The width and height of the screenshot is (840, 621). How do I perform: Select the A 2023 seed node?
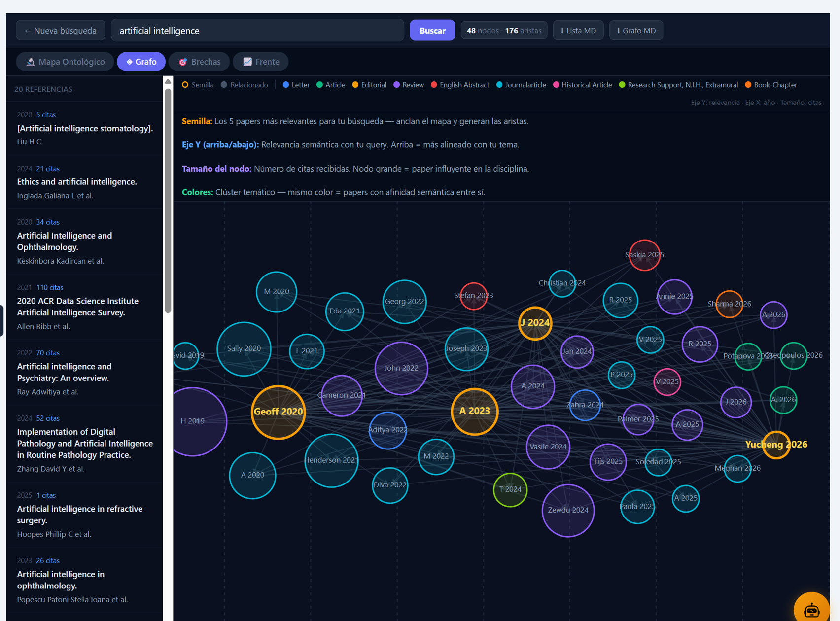pos(475,412)
